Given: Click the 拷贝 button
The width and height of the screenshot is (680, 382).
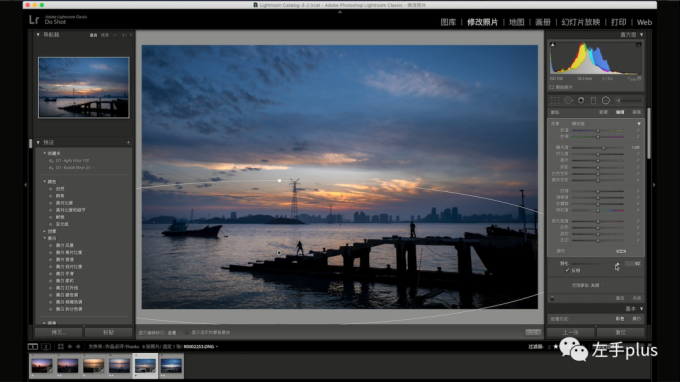Looking at the screenshot, I should pyautogui.click(x=58, y=333).
